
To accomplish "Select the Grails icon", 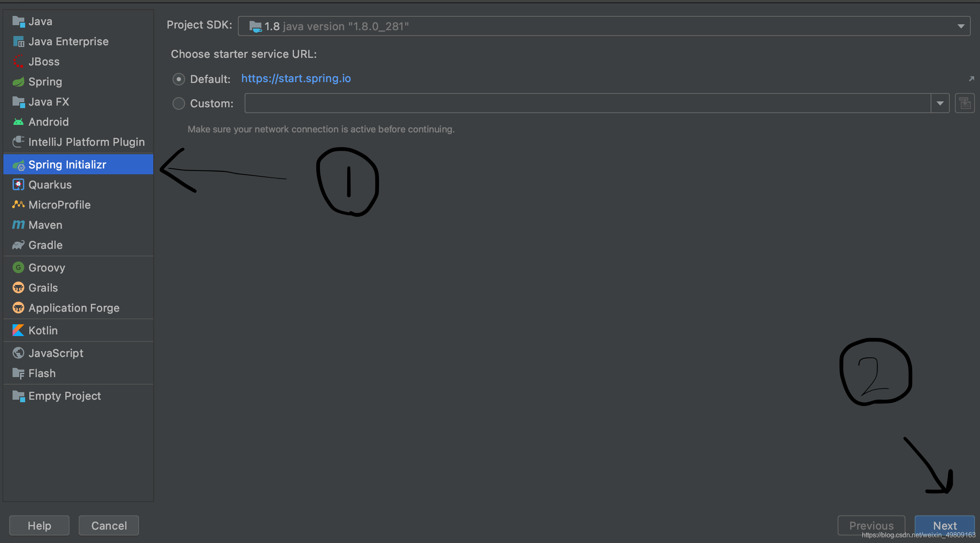I will (18, 288).
